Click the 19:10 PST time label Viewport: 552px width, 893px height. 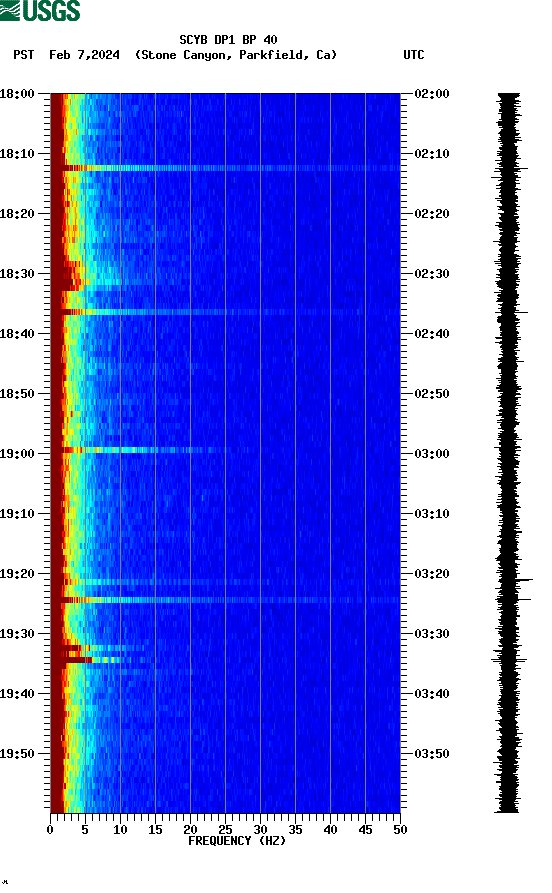click(x=17, y=514)
